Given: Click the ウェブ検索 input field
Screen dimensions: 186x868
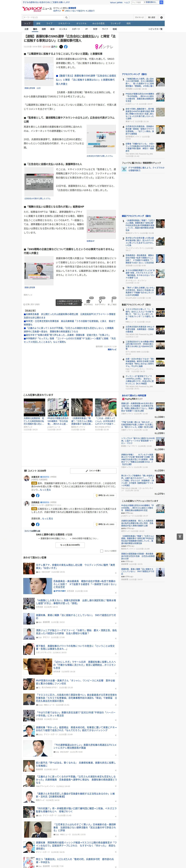Looking at the screenshot, I should click(x=137, y=2).
